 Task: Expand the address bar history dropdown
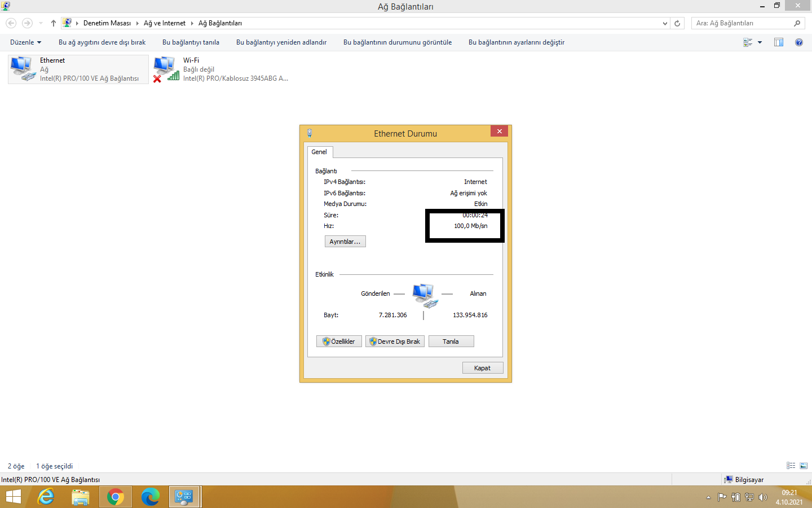click(x=665, y=23)
